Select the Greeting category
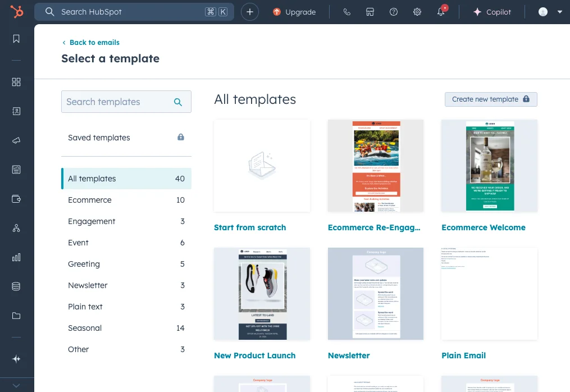570x392 pixels. coord(126,264)
